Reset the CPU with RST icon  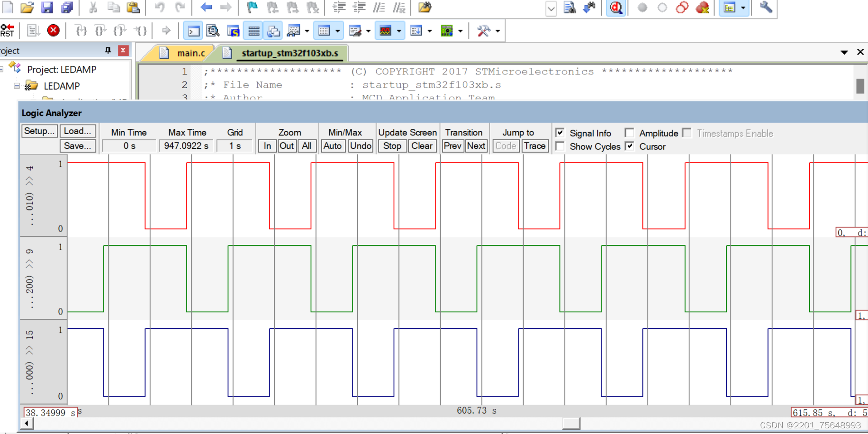click(x=8, y=30)
